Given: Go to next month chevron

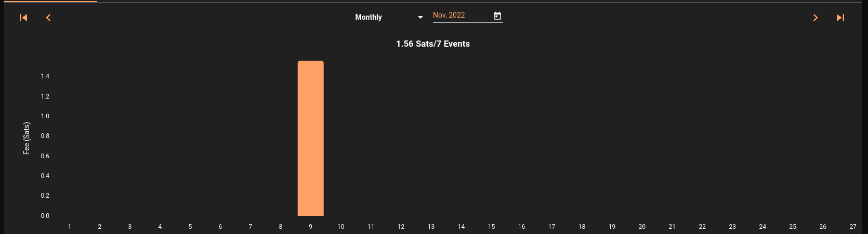Looking at the screenshot, I should (x=816, y=18).
